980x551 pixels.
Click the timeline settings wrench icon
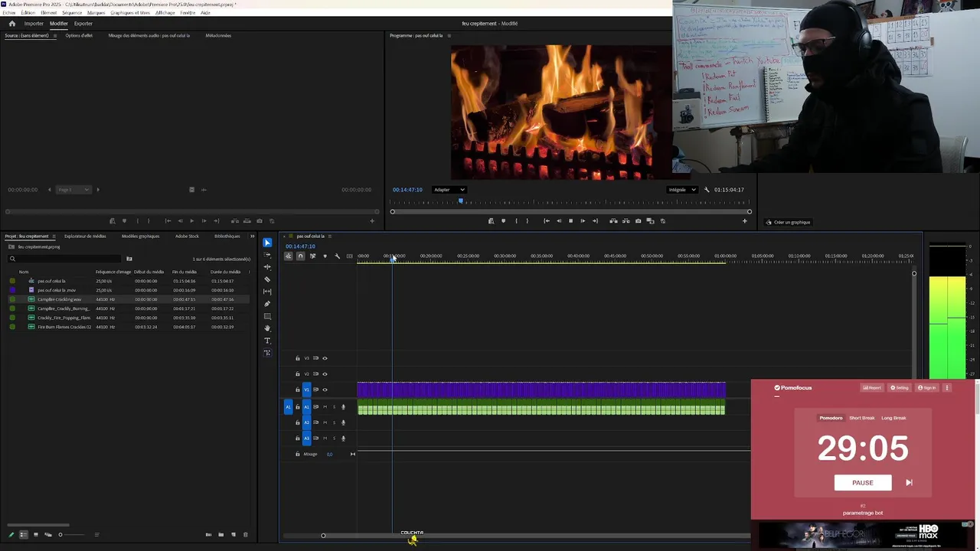pos(337,256)
